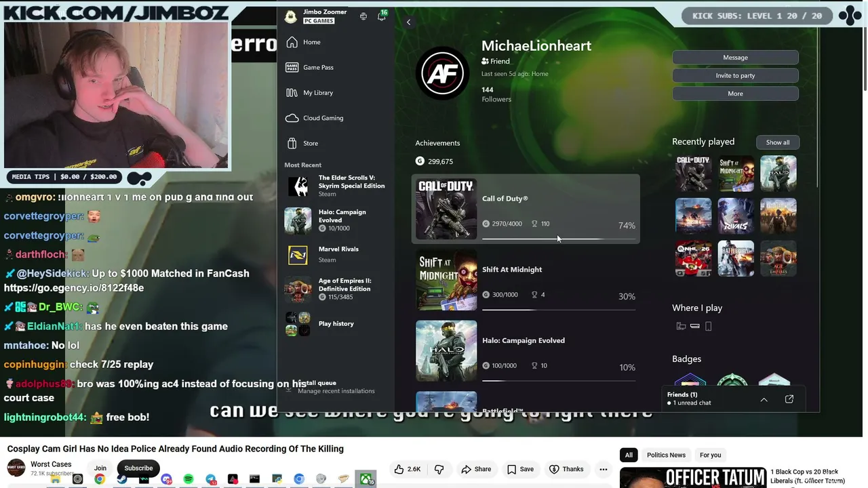Select Marvel Rivals in Most Recent

(336, 254)
